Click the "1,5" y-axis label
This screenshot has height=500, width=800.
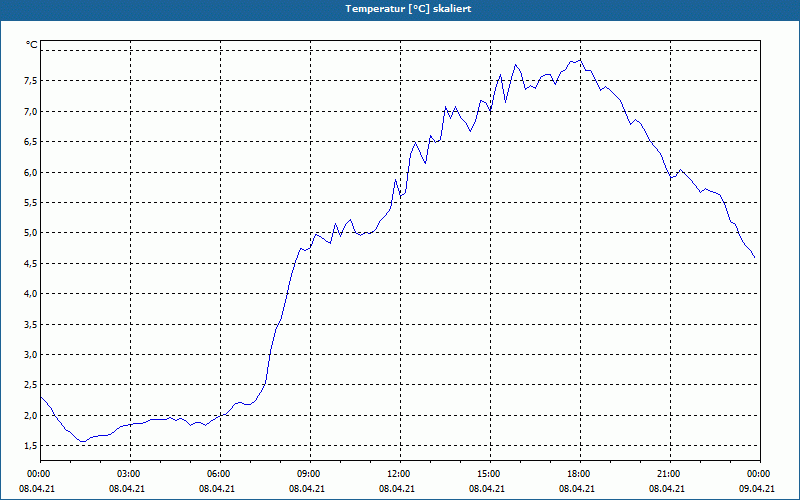[31, 445]
